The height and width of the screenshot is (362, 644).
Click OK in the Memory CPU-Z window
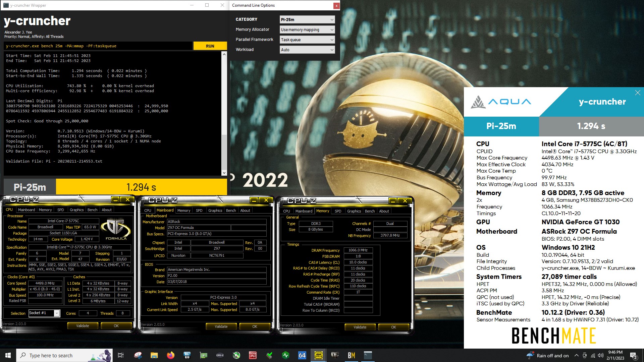tap(393, 327)
